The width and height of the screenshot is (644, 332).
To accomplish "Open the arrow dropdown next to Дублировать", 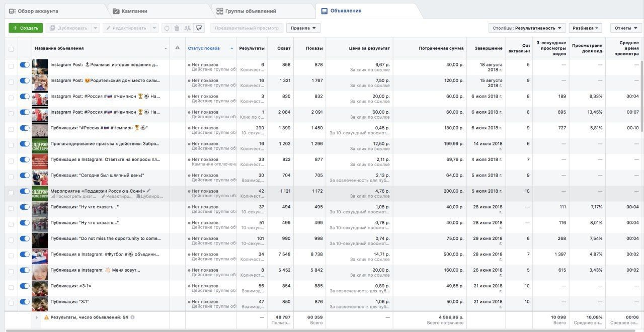I will [96, 28].
